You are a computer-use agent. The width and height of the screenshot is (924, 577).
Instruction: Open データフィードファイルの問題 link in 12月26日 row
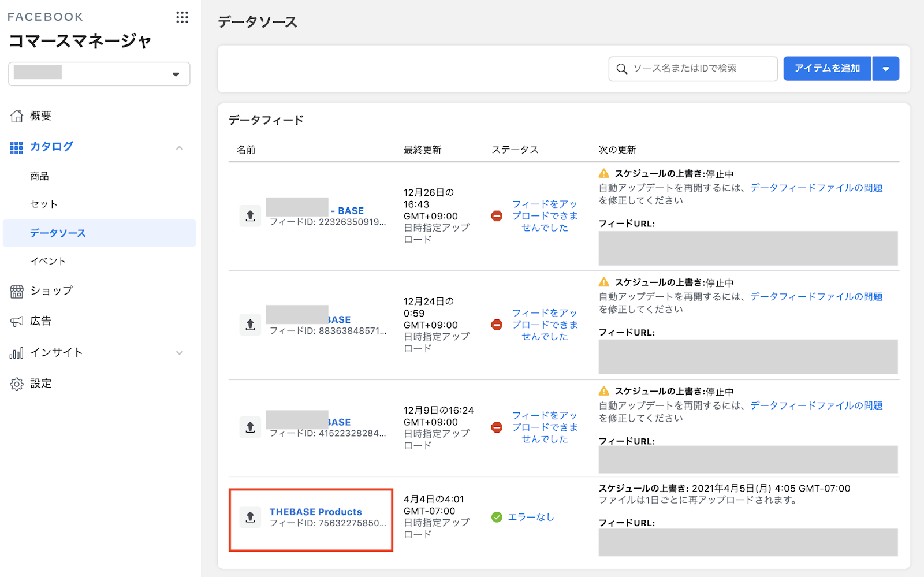(x=817, y=188)
